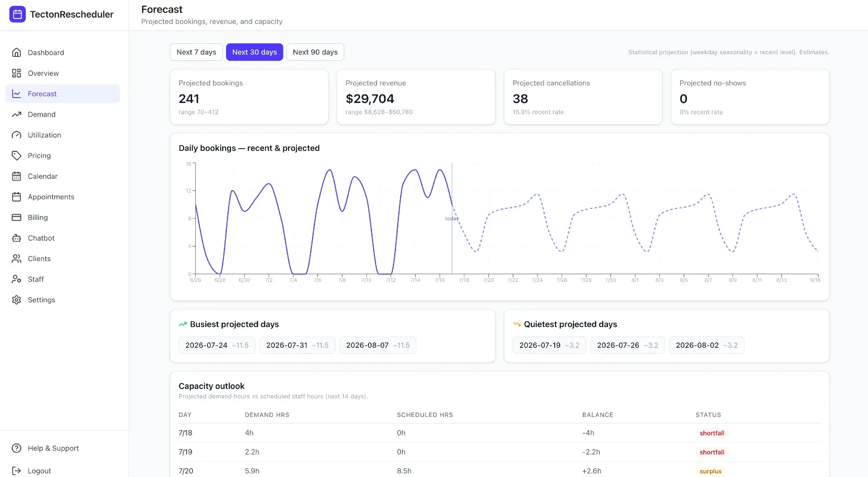The height and width of the screenshot is (477, 868).
Task: Go to the Demand section
Action: [x=62, y=114]
